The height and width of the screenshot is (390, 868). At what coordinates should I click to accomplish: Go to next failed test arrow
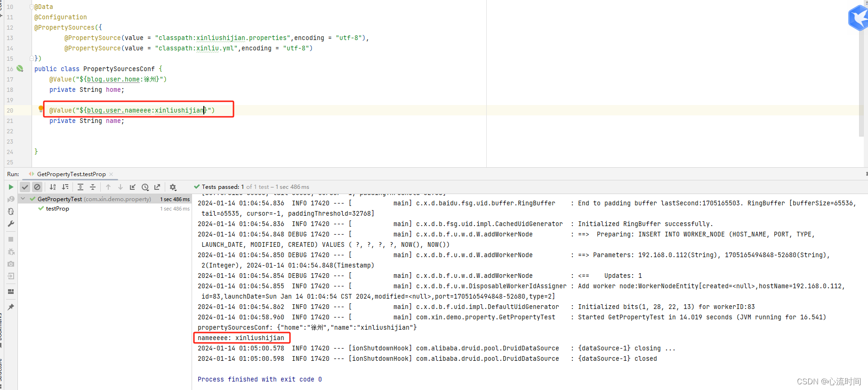click(121, 187)
